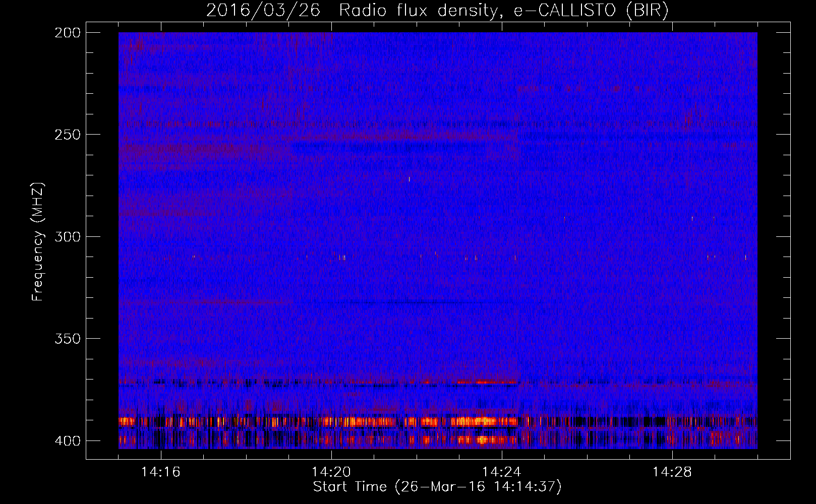Image resolution: width=816 pixels, height=504 pixels.
Task: Click the 14:24 time tick label
Action: tap(502, 472)
